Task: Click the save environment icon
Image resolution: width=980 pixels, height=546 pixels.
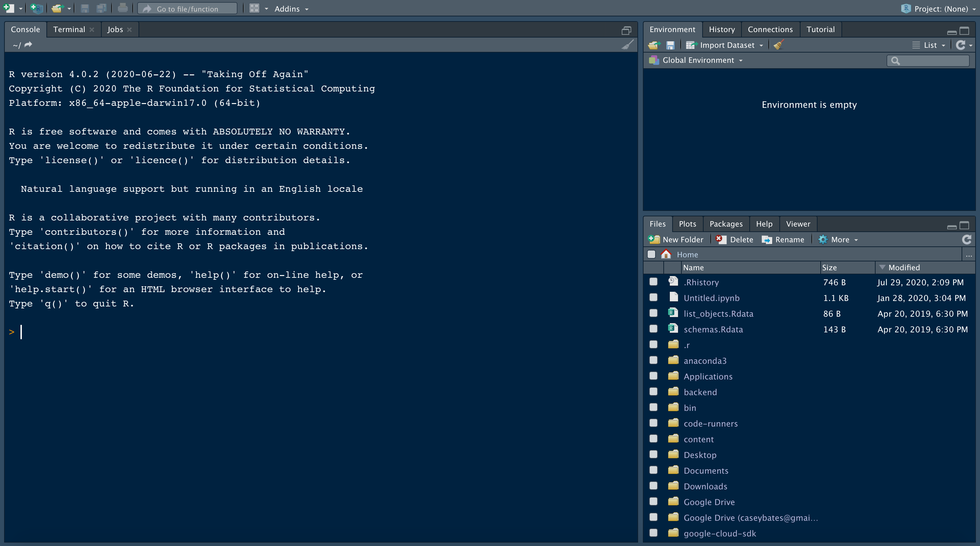Action: (x=671, y=45)
